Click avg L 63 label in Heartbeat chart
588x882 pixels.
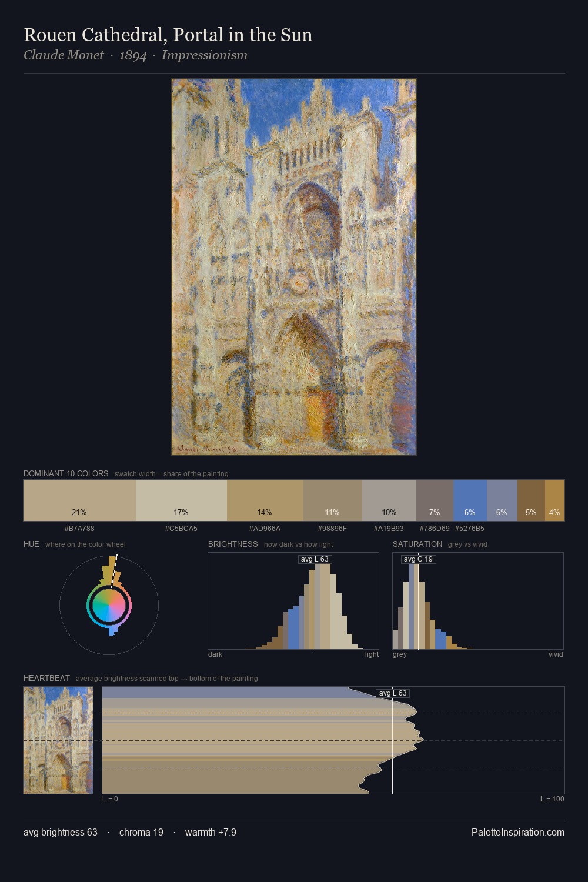pyautogui.click(x=393, y=693)
